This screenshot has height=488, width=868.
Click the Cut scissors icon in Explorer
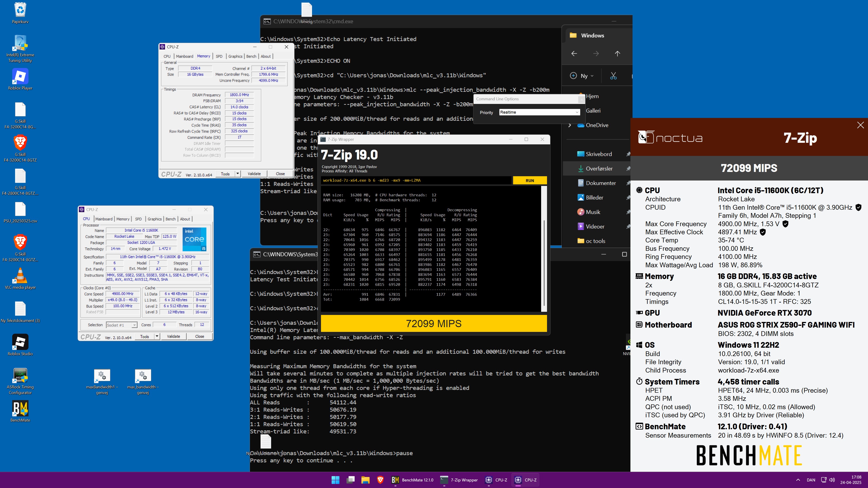(613, 76)
